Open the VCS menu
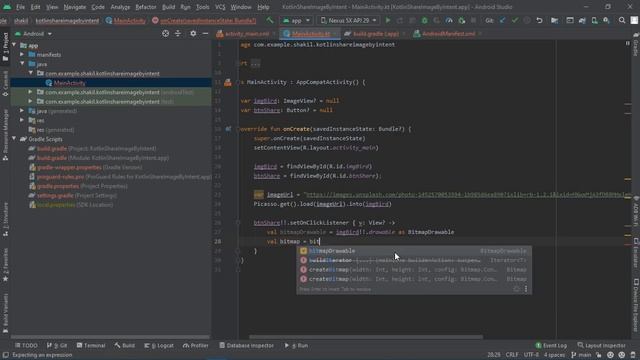640x360 pixels. (x=220, y=7)
